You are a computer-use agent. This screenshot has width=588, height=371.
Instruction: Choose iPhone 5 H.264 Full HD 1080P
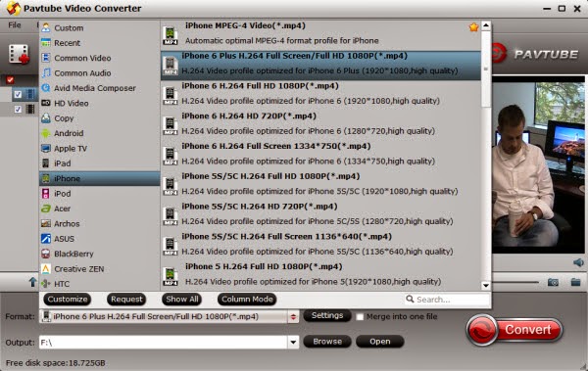(x=320, y=276)
